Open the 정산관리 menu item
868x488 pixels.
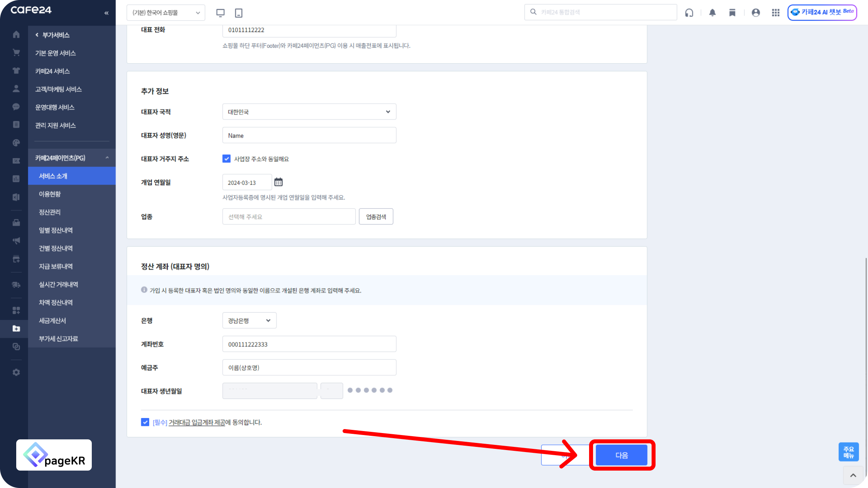pos(50,212)
